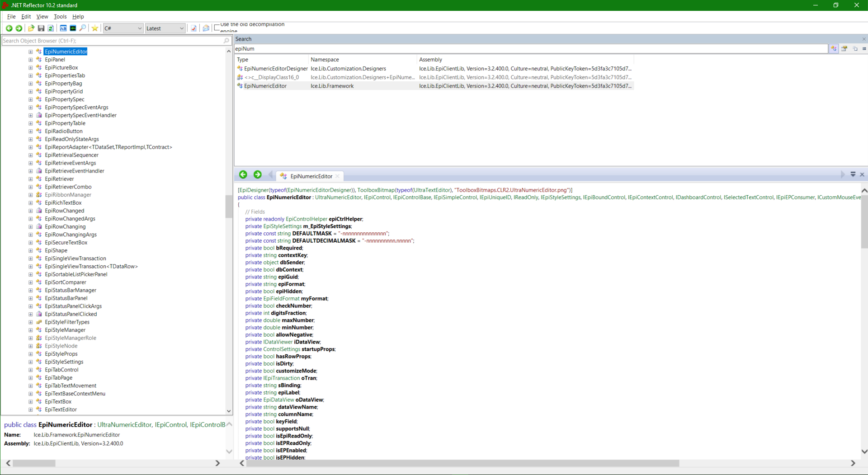Click the Search Object Browser input field
Image resolution: width=868 pixels, height=475 pixels.
(x=113, y=41)
